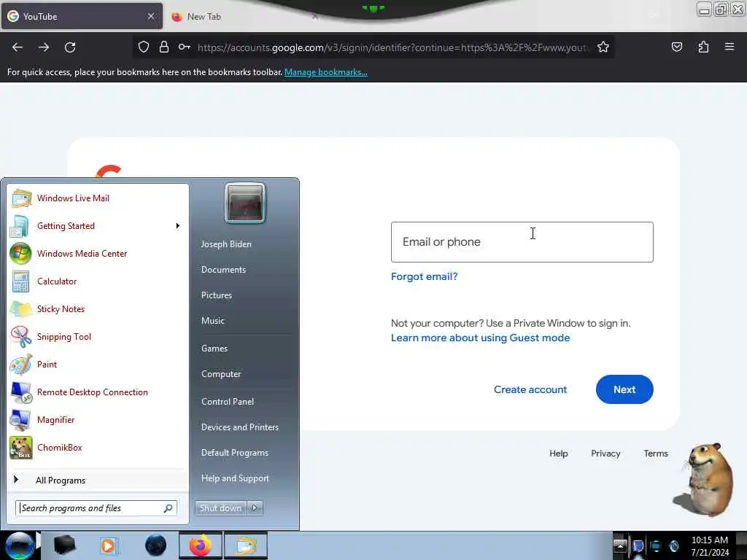Open Games folder

coord(214,348)
